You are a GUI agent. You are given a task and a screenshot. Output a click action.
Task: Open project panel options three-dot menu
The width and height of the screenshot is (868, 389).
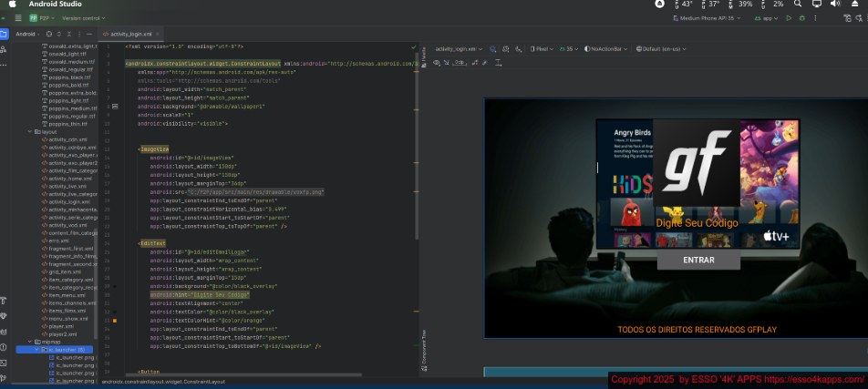tap(79, 35)
